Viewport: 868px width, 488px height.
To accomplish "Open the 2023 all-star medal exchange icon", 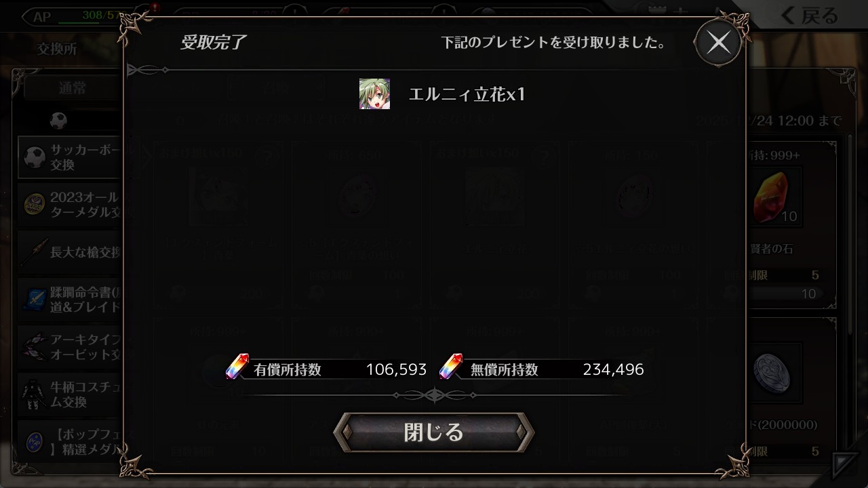I will [34, 204].
